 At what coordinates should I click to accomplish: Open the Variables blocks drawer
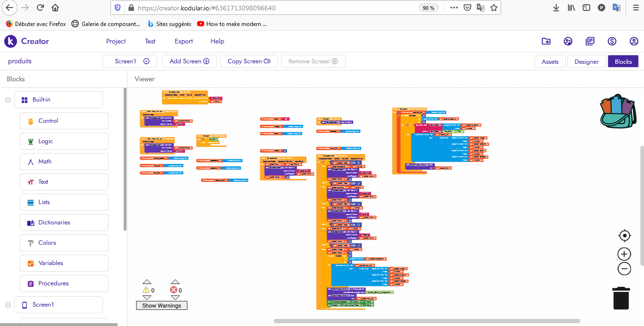(64, 263)
